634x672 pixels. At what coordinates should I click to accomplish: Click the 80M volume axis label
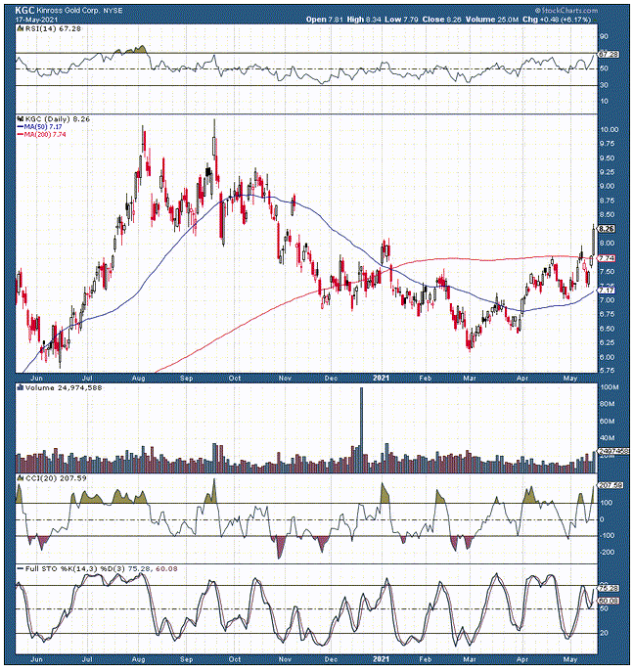click(x=608, y=404)
